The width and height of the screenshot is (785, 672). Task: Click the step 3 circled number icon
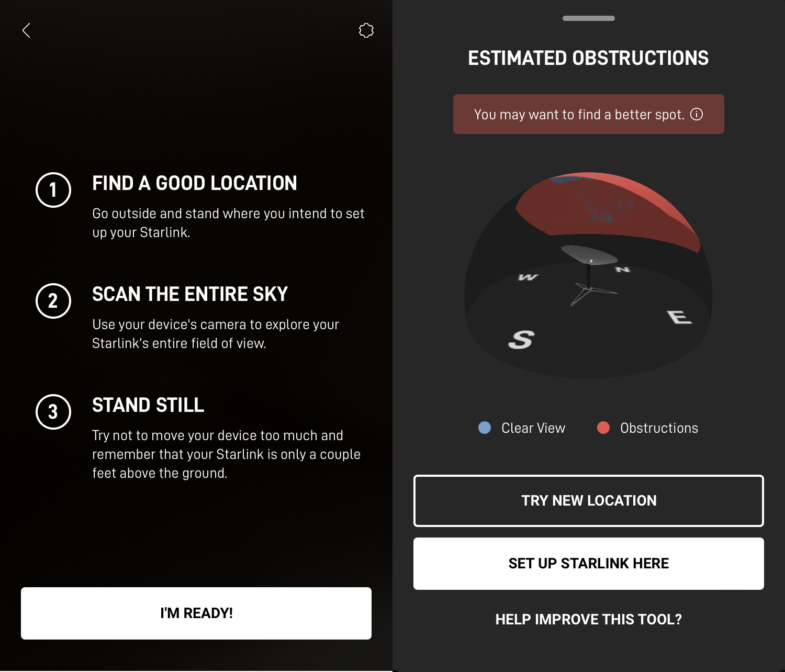pos(53,412)
